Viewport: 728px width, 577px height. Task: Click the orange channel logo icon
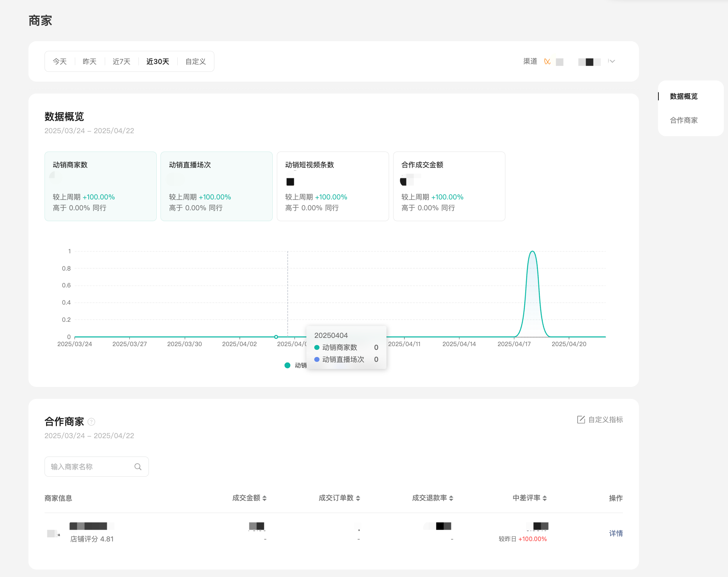coord(547,61)
